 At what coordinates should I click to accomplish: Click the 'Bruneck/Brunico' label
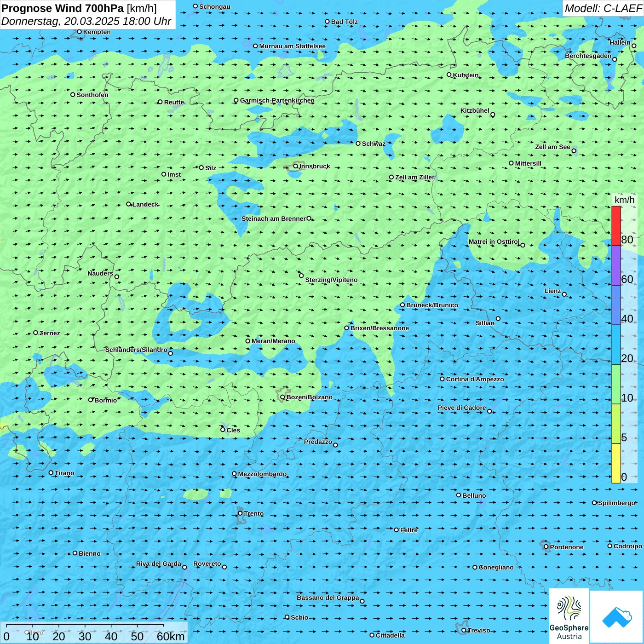click(432, 305)
